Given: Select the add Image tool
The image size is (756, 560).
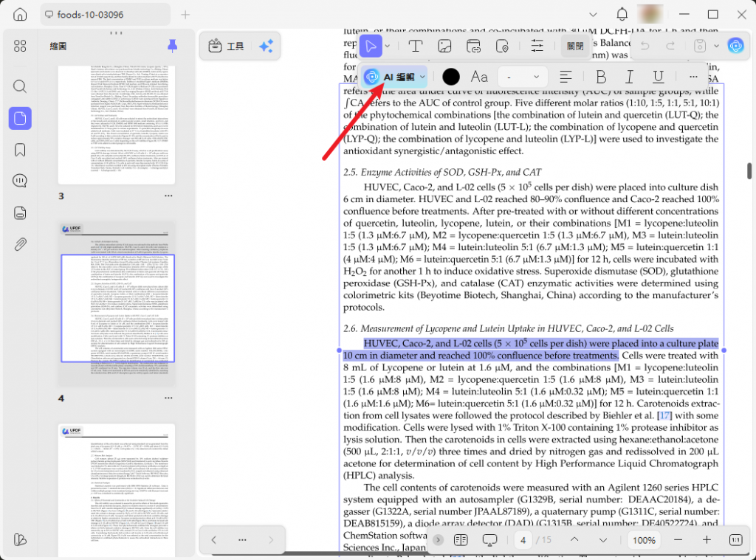Looking at the screenshot, I should click(x=444, y=46).
